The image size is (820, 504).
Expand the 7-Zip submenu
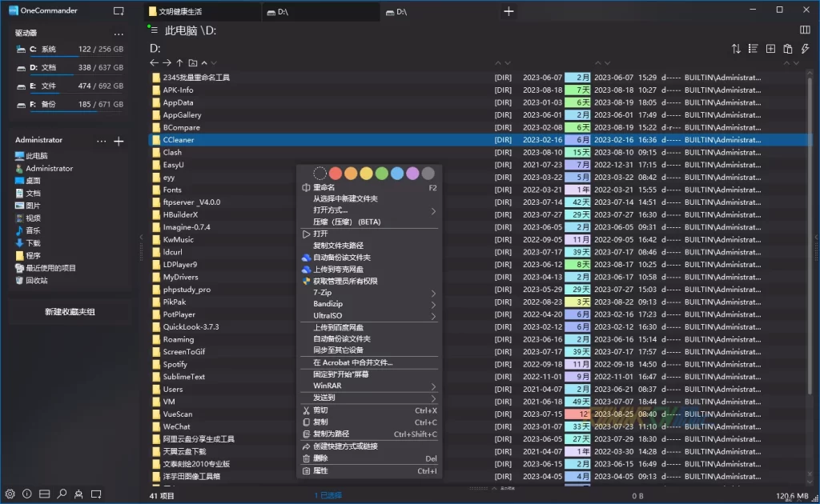[368, 294]
